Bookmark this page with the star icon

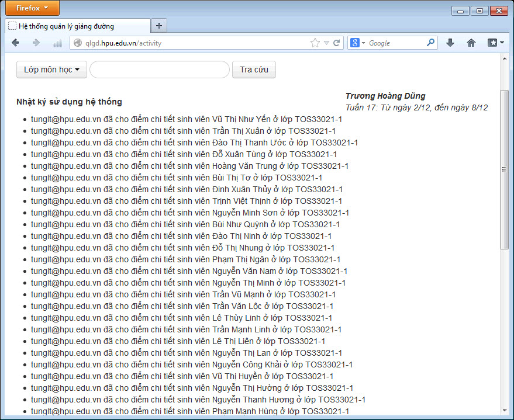tap(315, 43)
